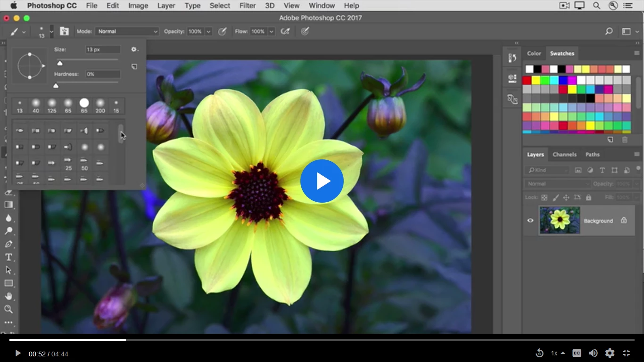Select the Pen tool

tap(8, 244)
